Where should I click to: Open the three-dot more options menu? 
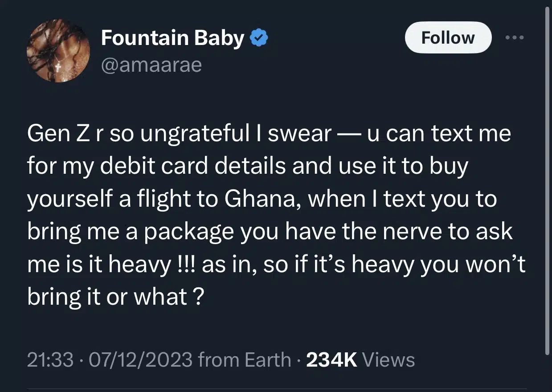tap(515, 37)
